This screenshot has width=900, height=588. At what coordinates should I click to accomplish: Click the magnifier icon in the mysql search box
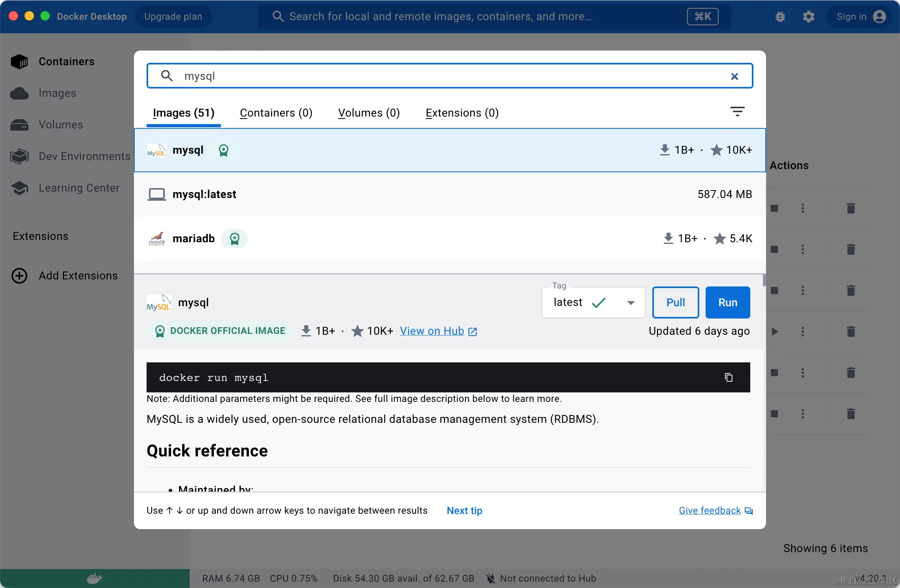tap(167, 76)
